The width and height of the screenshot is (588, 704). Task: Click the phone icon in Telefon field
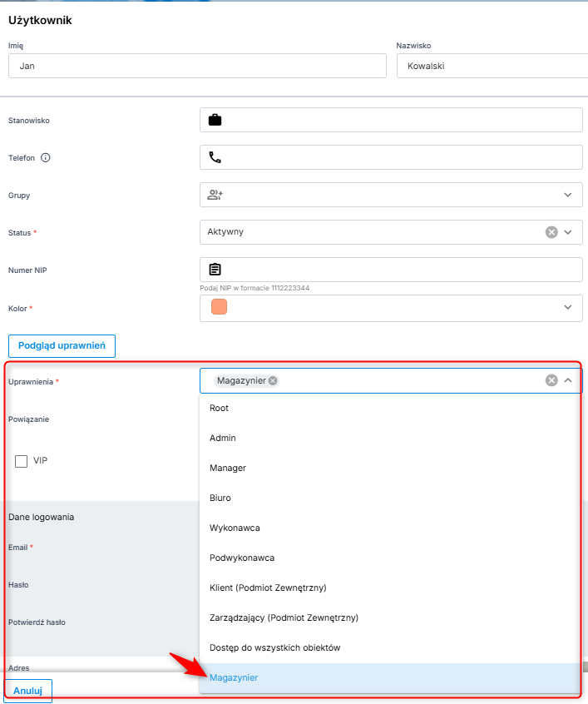215,157
